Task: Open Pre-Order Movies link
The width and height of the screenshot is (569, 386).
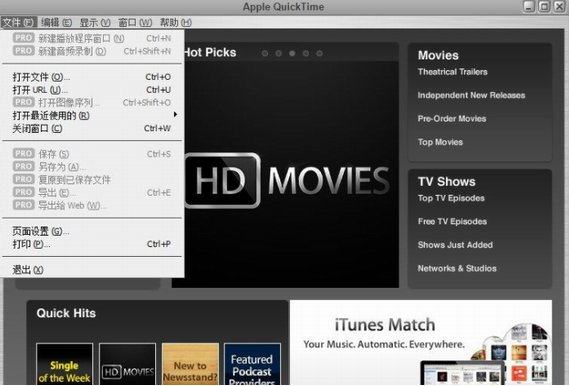Action: pos(452,119)
